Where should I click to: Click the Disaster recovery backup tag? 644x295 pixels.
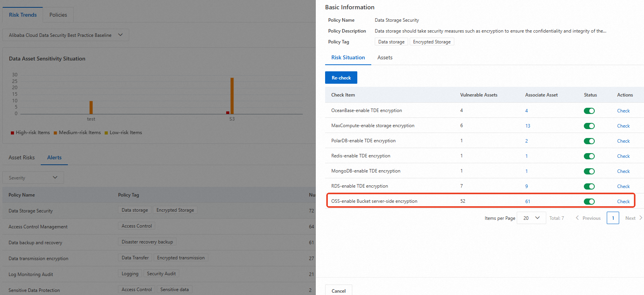tap(147, 242)
